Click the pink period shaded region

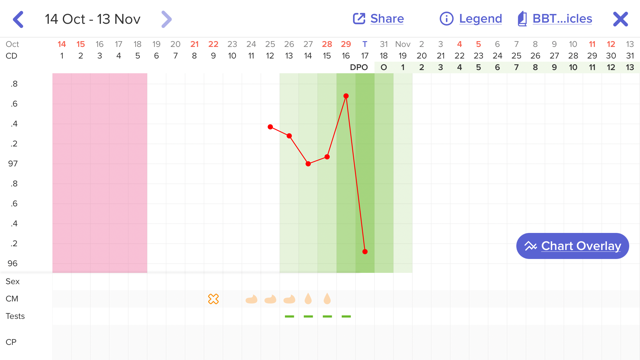tap(100, 173)
